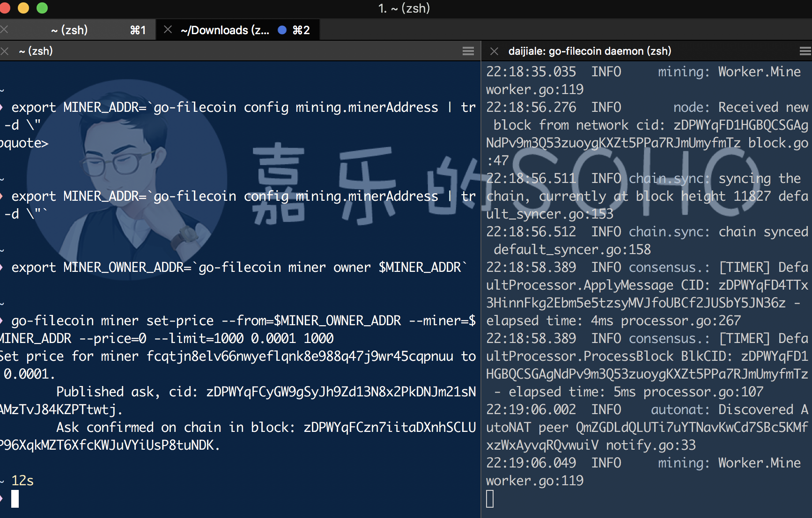The height and width of the screenshot is (518, 812).
Task: Click the 'dquote>' prompt line
Action: tap(24, 143)
